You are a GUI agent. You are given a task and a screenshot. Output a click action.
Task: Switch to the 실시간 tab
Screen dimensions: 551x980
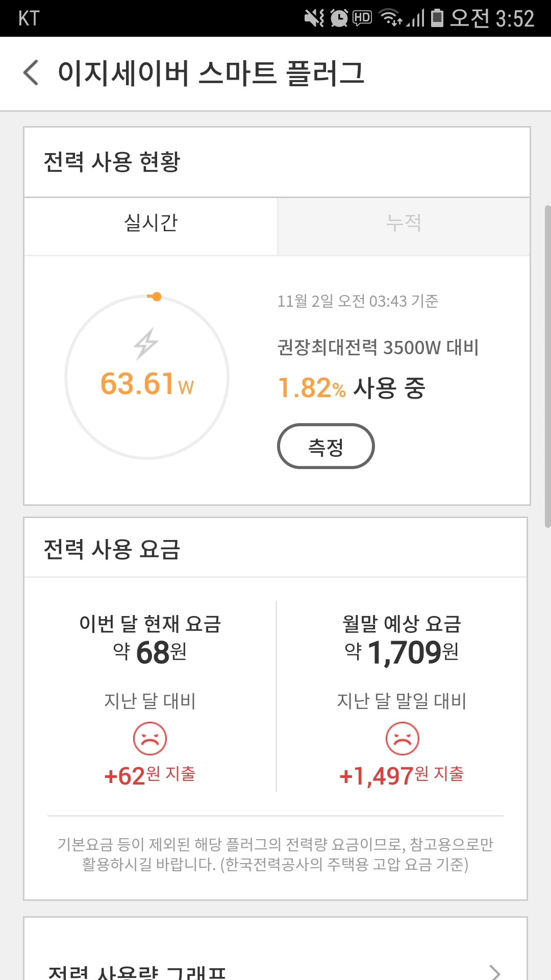point(151,223)
